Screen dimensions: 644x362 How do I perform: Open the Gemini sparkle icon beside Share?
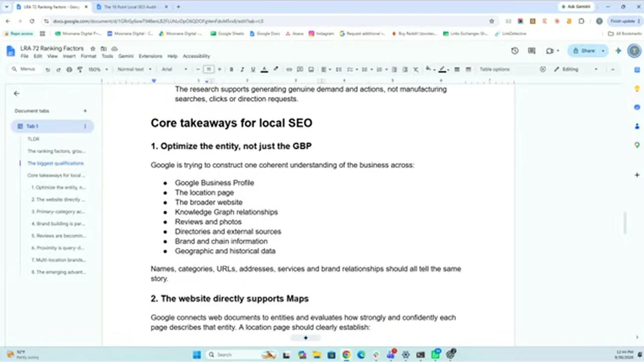[x=618, y=51]
